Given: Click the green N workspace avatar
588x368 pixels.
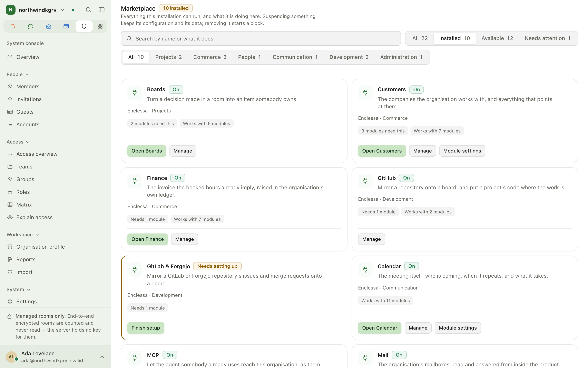Looking at the screenshot, I should tap(10, 10).
